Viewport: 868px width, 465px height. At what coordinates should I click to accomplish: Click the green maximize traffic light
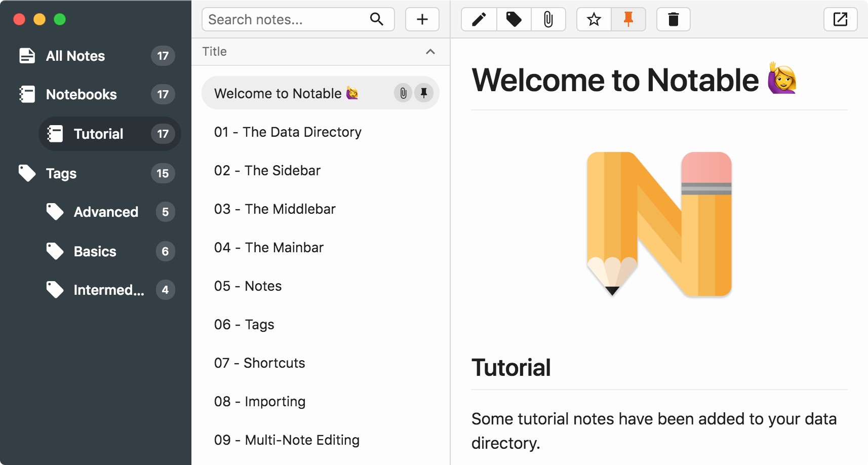[60, 19]
